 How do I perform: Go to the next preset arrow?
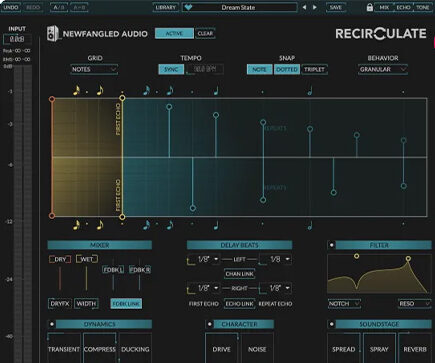[315, 7]
